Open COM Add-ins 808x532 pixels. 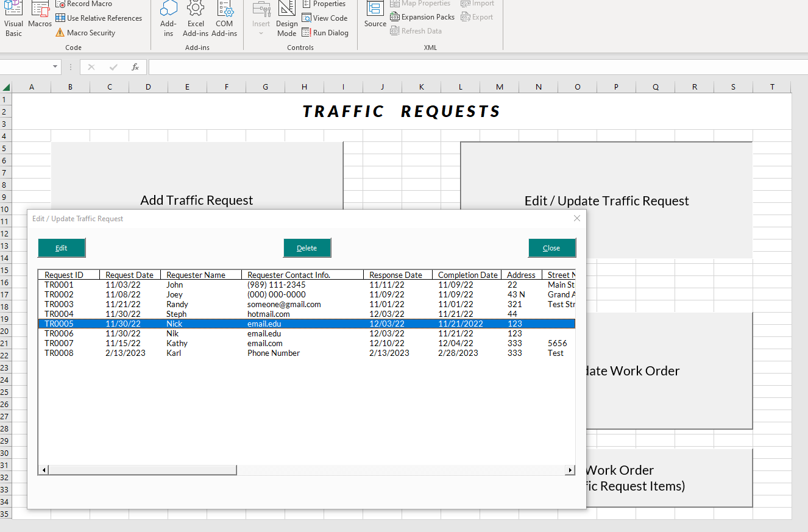tap(224, 19)
